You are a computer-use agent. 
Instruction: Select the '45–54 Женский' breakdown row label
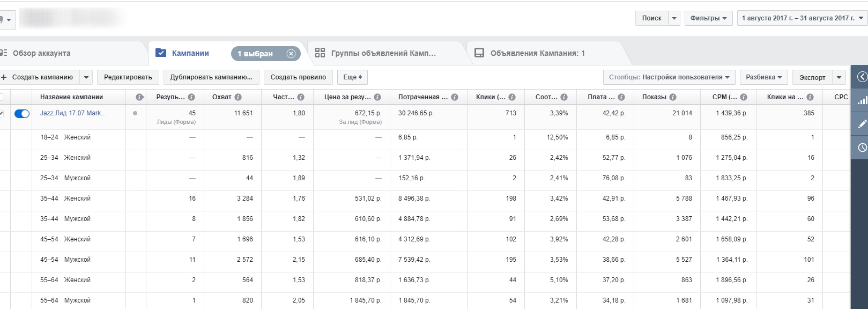65,239
